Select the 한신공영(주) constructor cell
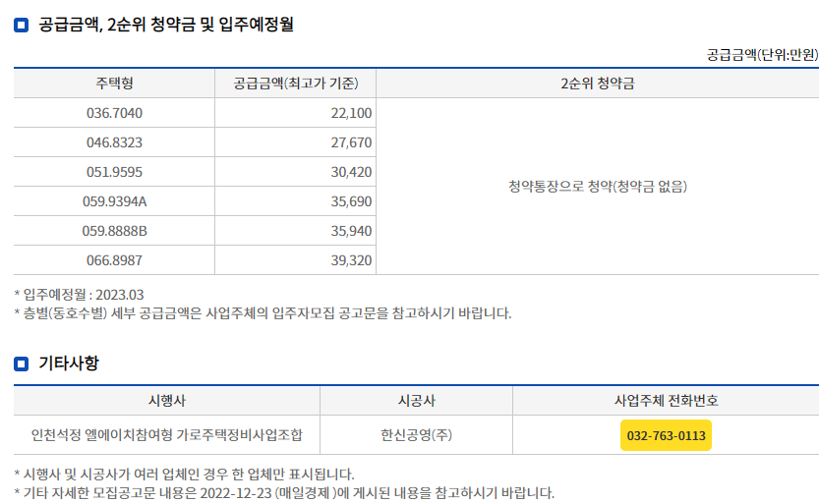819x504 pixels. 416,434
